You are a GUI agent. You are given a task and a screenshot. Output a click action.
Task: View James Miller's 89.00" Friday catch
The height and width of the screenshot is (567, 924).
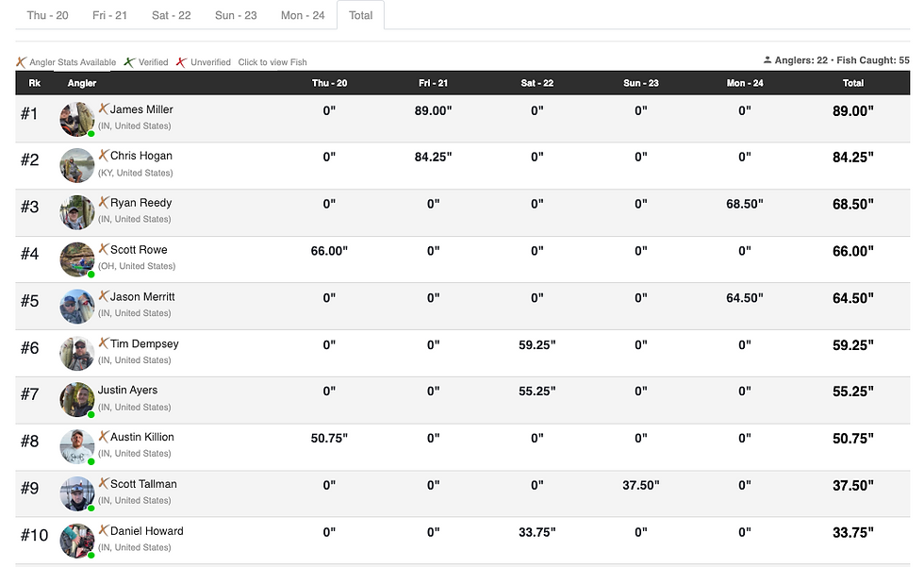pyautogui.click(x=433, y=110)
